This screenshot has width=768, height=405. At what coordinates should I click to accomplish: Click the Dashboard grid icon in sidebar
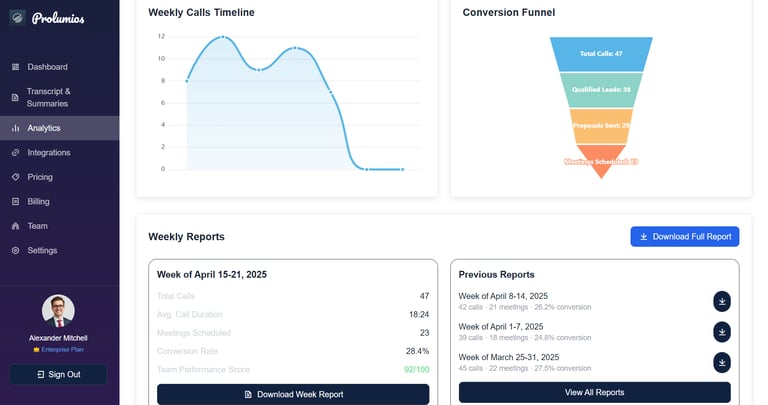tap(15, 67)
